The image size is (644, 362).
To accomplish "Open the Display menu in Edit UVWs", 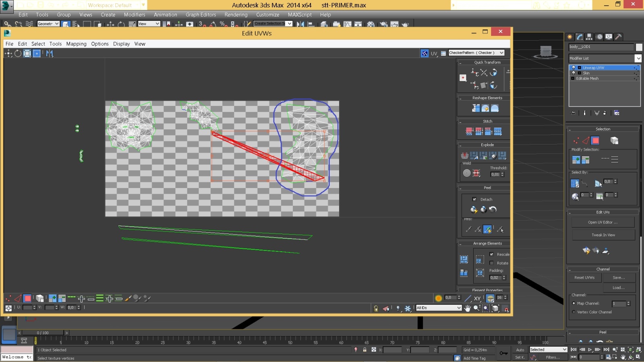I will (x=121, y=44).
